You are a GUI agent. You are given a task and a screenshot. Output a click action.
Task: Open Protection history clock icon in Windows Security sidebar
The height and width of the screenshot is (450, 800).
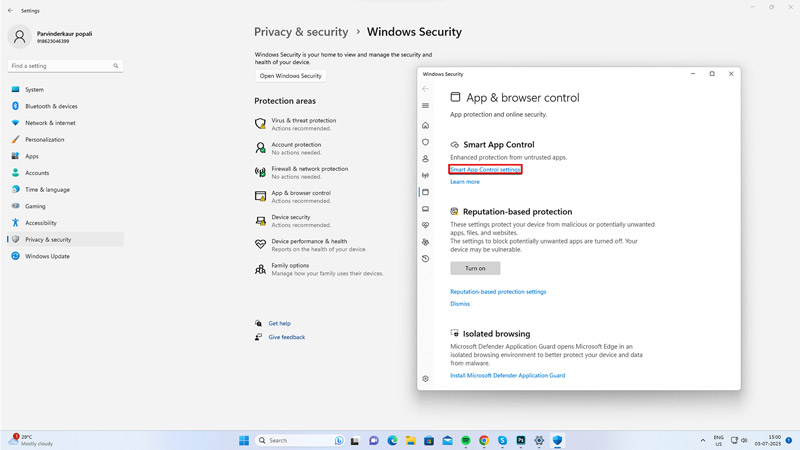click(x=426, y=259)
